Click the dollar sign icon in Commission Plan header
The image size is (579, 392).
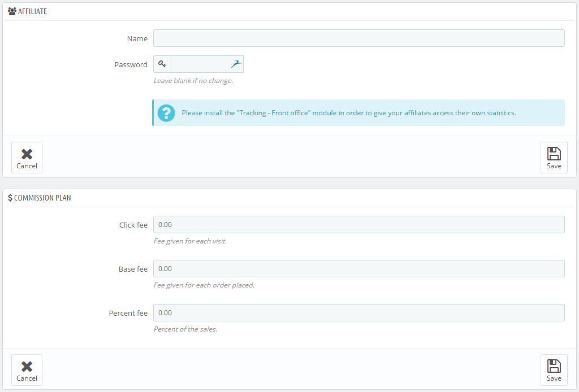(x=10, y=198)
